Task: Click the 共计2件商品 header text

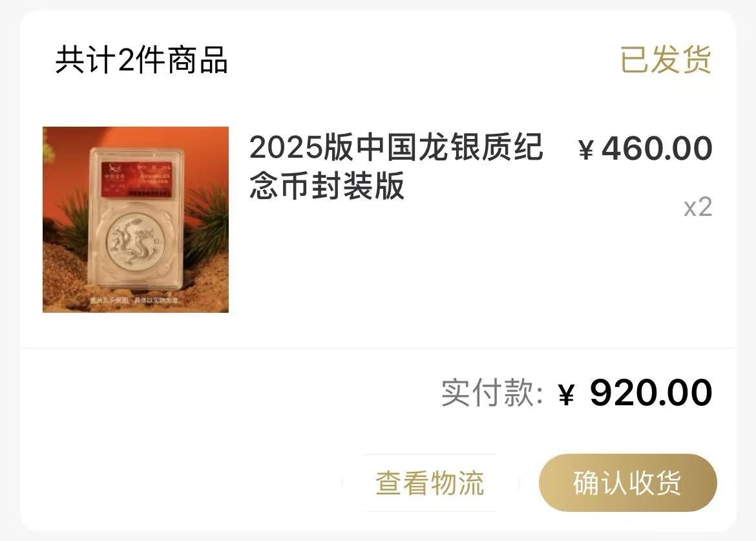Action: pos(142,60)
